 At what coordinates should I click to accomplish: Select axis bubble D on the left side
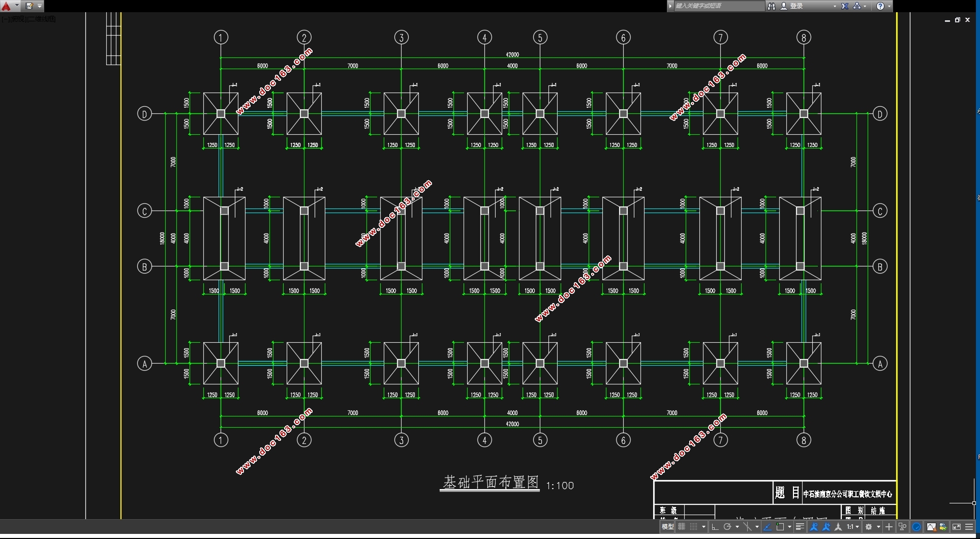144,114
